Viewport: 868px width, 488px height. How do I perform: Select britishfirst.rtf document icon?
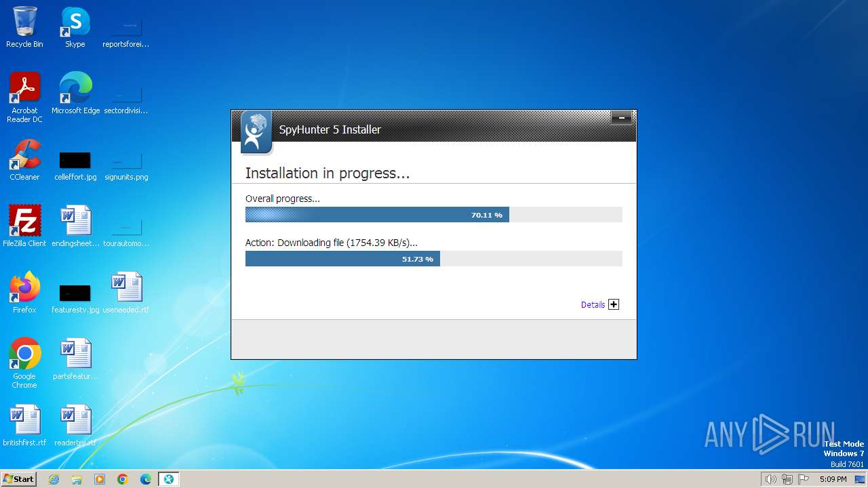(24, 426)
